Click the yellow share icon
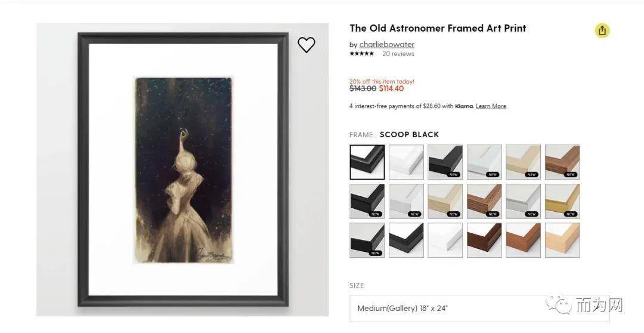 [602, 30]
